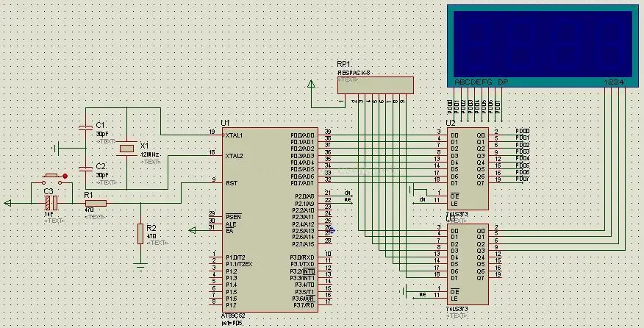Click the P3.0/RXD pin label
Viewport: 644px width, 328px height.
(x=302, y=257)
